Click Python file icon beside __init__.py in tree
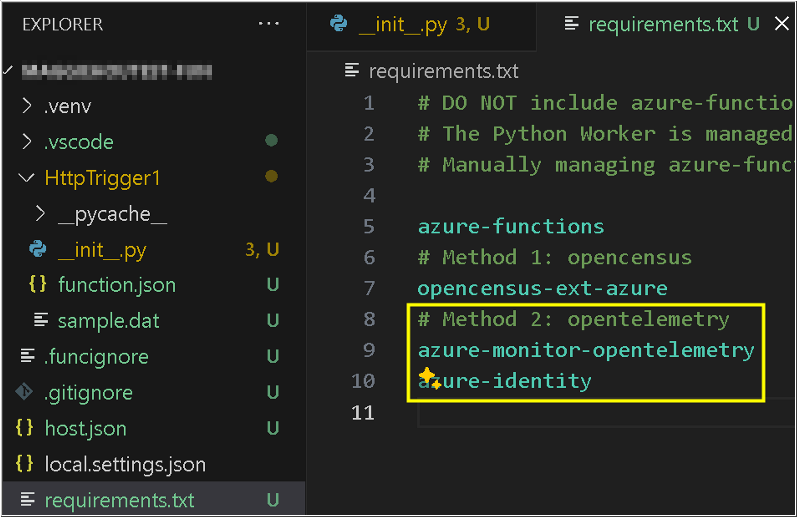The width and height of the screenshot is (797, 517). pos(38,249)
